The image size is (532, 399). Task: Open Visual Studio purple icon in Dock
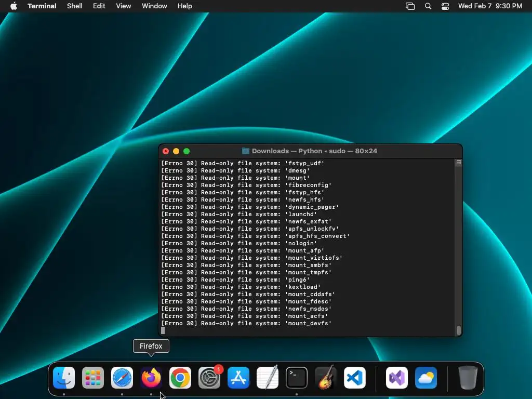pyautogui.click(x=397, y=378)
